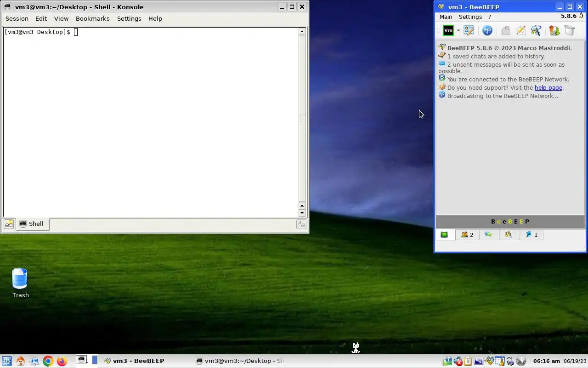The image size is (588, 368).
Task: Launch Google Chrome from the taskbar
Action: pos(48,361)
